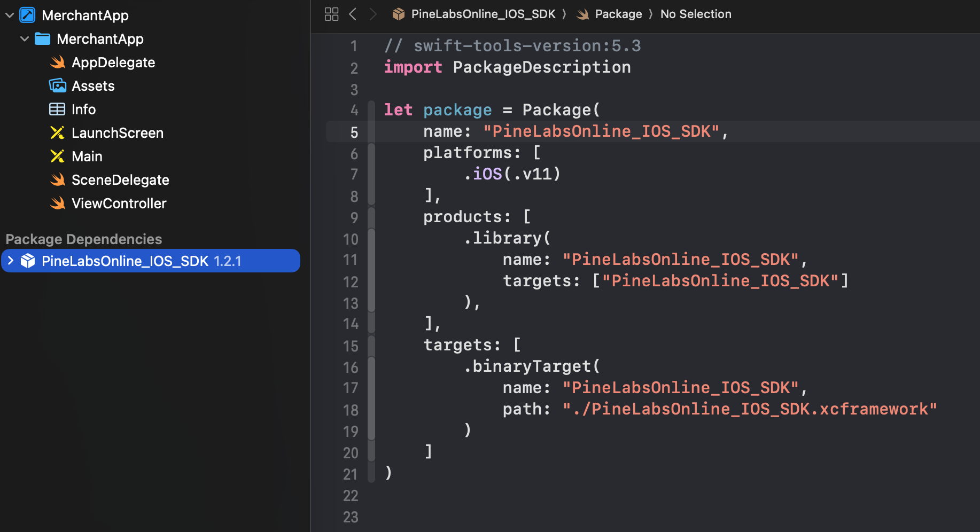
Task: Click the PineLabsOnline_IOS_SDK 1.2.1 row label
Action: point(142,261)
